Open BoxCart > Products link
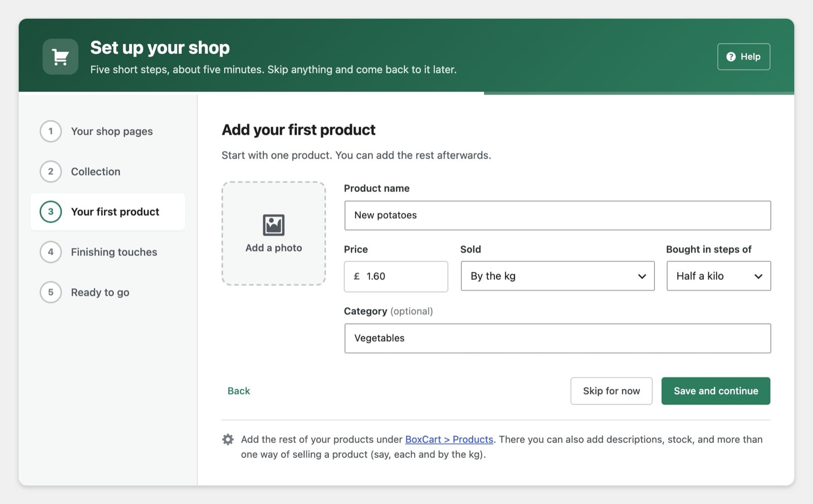 [x=449, y=439]
